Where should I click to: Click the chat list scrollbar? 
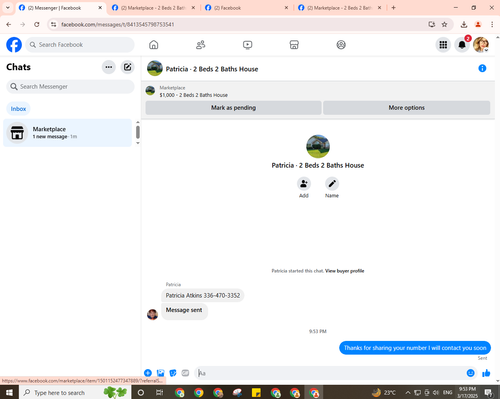pyautogui.click(x=138, y=132)
